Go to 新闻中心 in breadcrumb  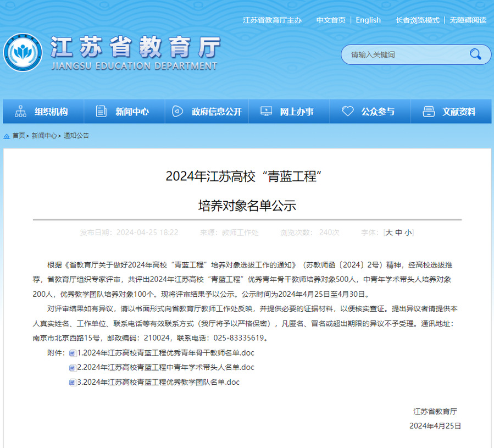pos(44,136)
